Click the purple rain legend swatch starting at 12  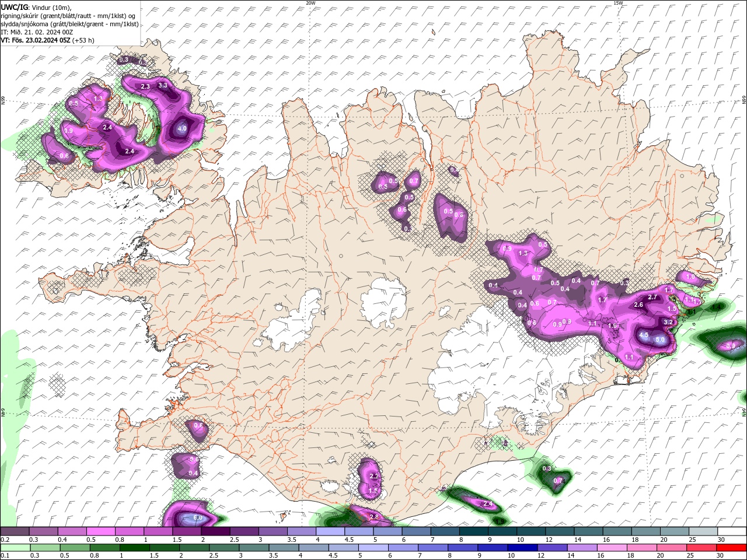click(x=552, y=547)
